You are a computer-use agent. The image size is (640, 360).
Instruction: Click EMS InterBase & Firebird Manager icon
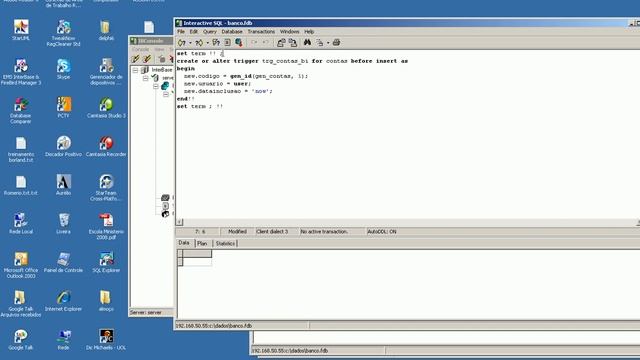(x=21, y=72)
